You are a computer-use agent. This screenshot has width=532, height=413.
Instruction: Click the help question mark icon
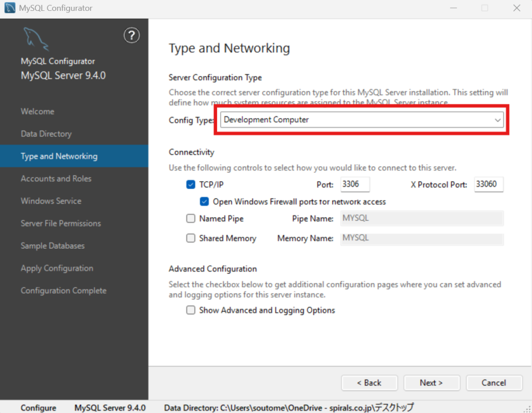click(x=131, y=35)
